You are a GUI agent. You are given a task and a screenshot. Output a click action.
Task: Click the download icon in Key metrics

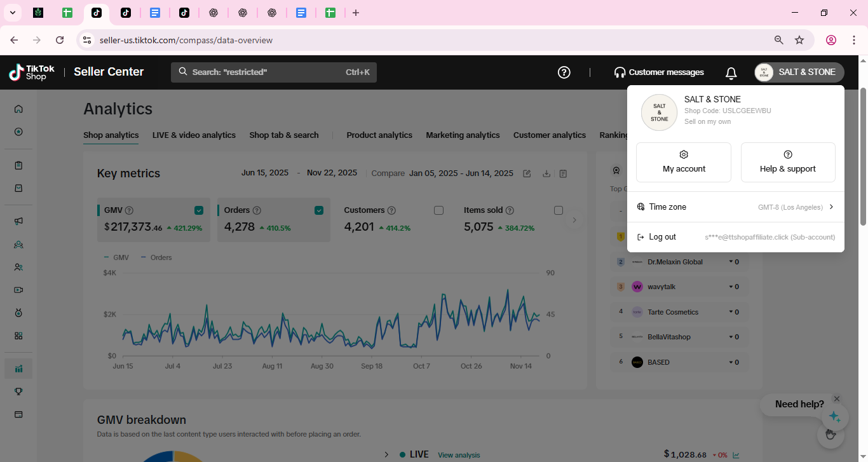pos(546,173)
